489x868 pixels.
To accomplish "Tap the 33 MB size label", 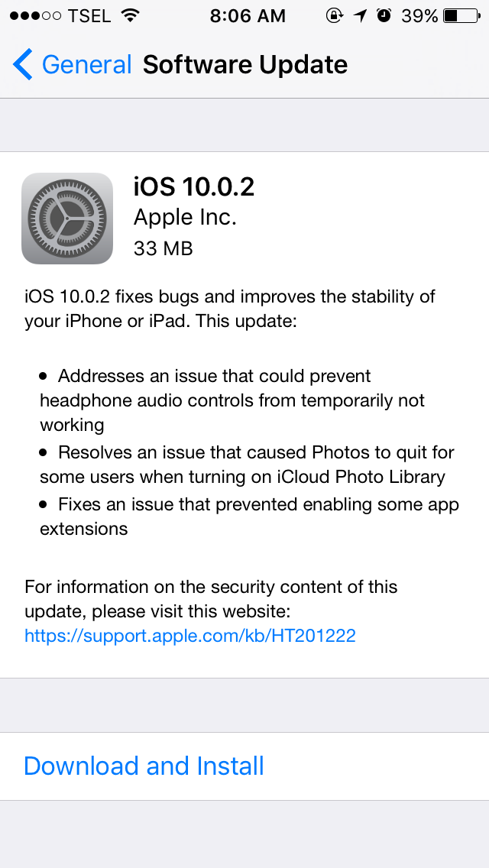I will [164, 248].
